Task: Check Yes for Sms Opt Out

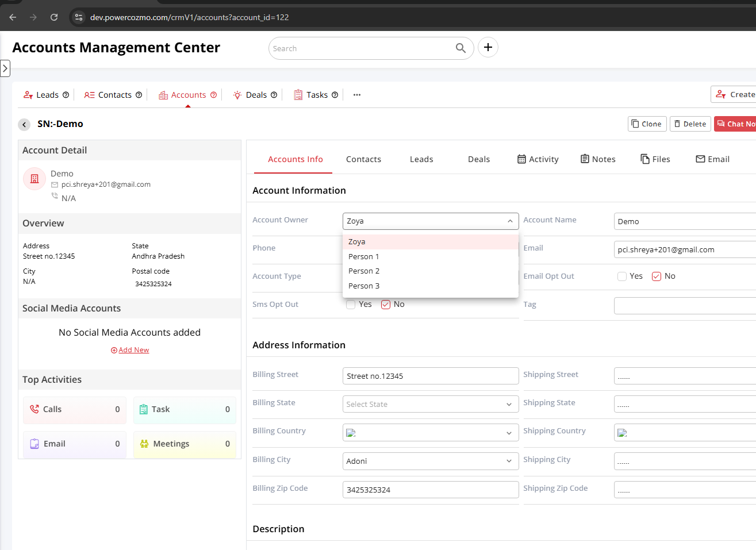Action: point(351,305)
